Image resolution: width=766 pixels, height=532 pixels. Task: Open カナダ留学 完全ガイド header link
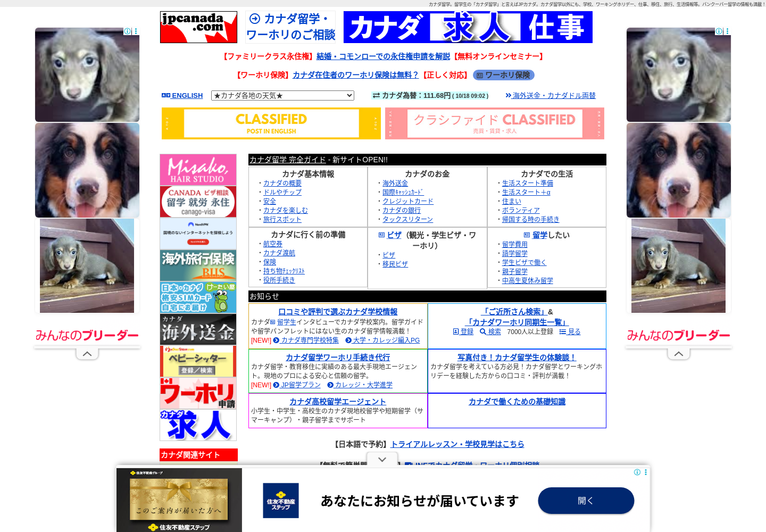[x=288, y=160]
